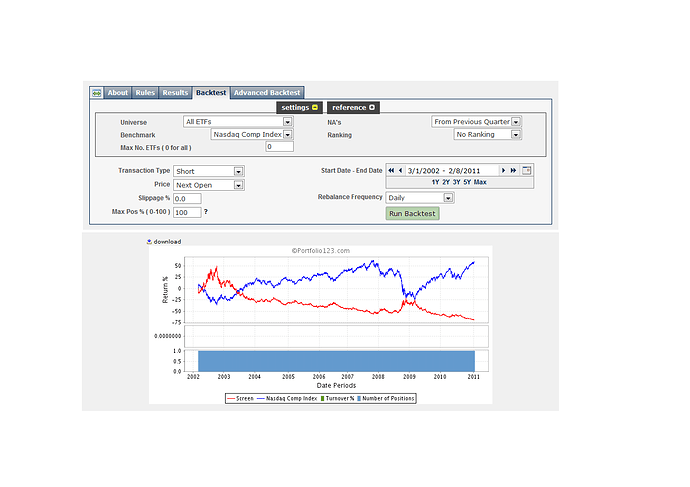Click the Run Backtest button

coord(412,214)
